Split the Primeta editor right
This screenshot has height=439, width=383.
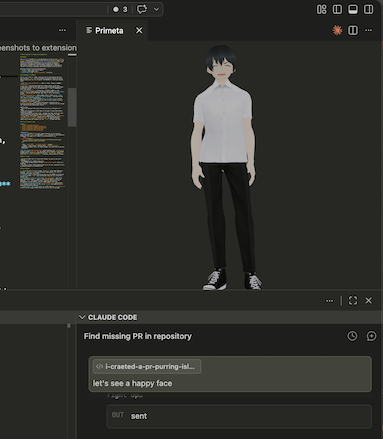(x=353, y=30)
